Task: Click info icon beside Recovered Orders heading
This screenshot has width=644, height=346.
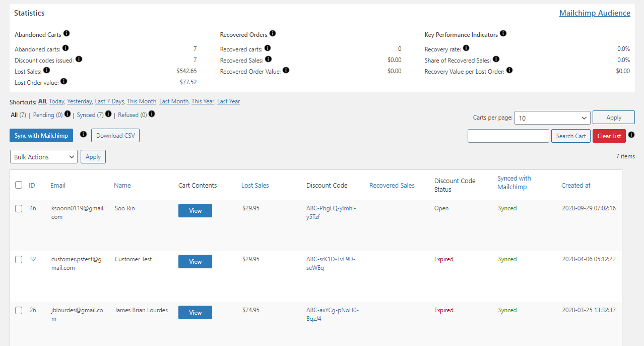Action: click(273, 34)
